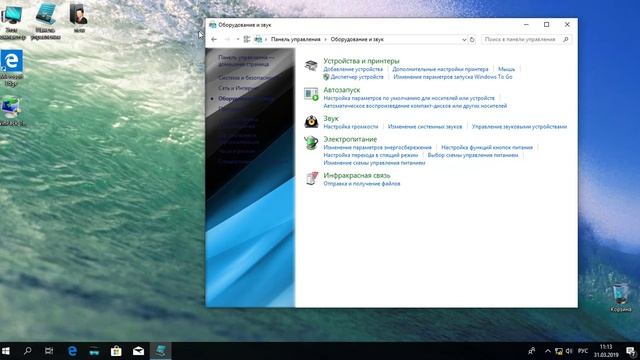This screenshot has height=360, width=640.
Task: Open the Мышь settings link
Action: (506, 69)
